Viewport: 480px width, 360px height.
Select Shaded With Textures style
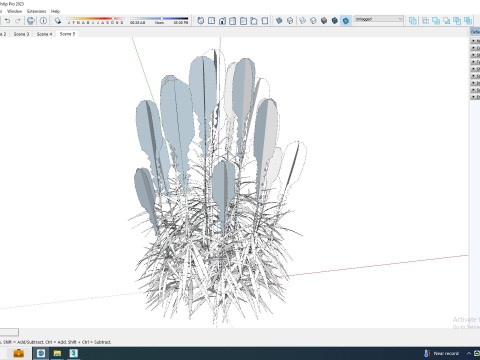click(x=335, y=21)
